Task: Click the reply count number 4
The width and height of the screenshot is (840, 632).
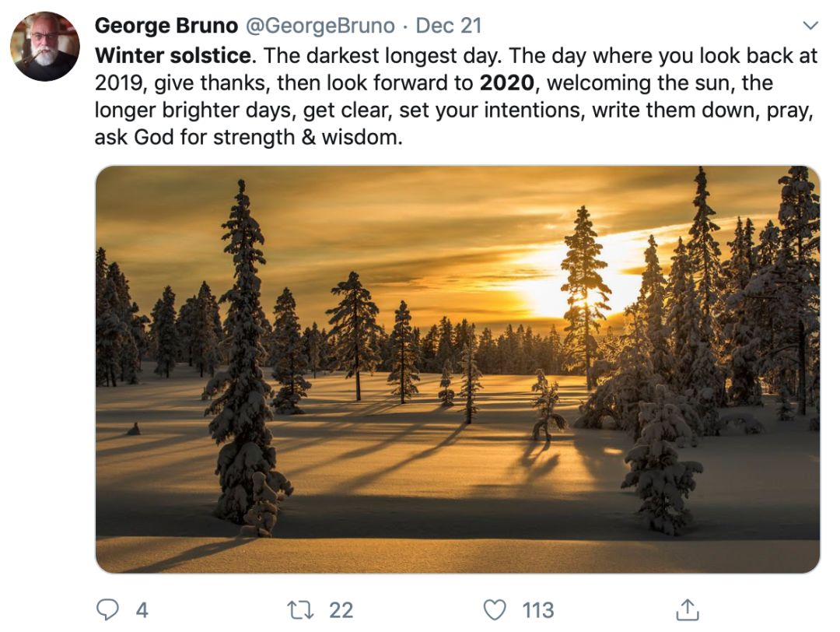Action: (142, 609)
